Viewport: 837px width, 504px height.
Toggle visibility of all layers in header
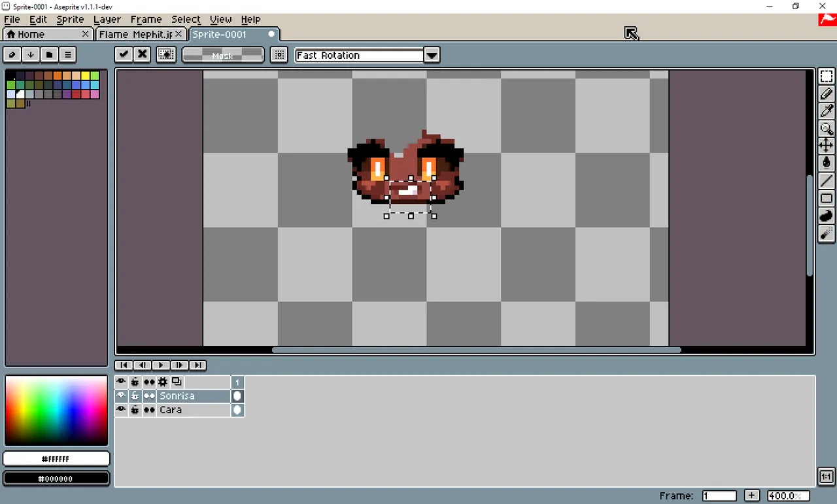click(121, 382)
